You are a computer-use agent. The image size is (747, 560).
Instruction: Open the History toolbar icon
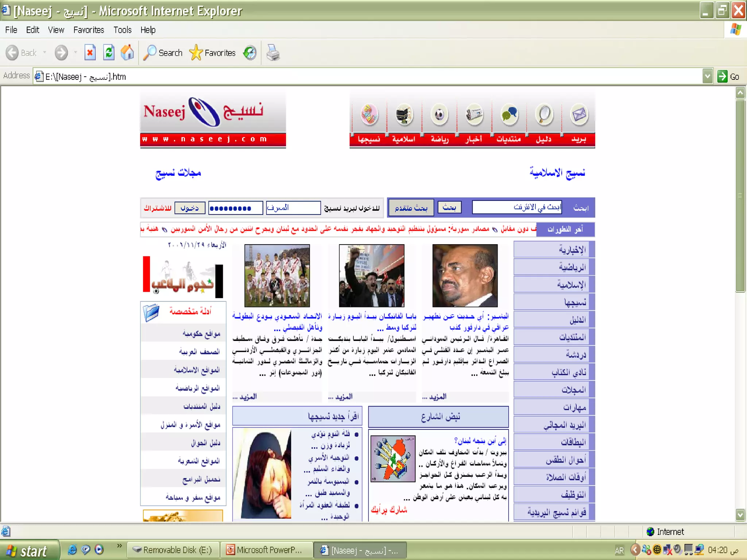coord(250,53)
